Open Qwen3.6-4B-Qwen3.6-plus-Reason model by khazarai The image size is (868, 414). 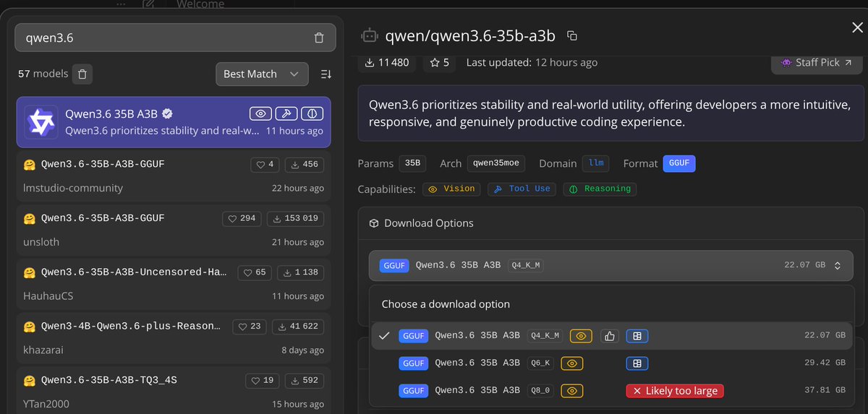[174, 338]
